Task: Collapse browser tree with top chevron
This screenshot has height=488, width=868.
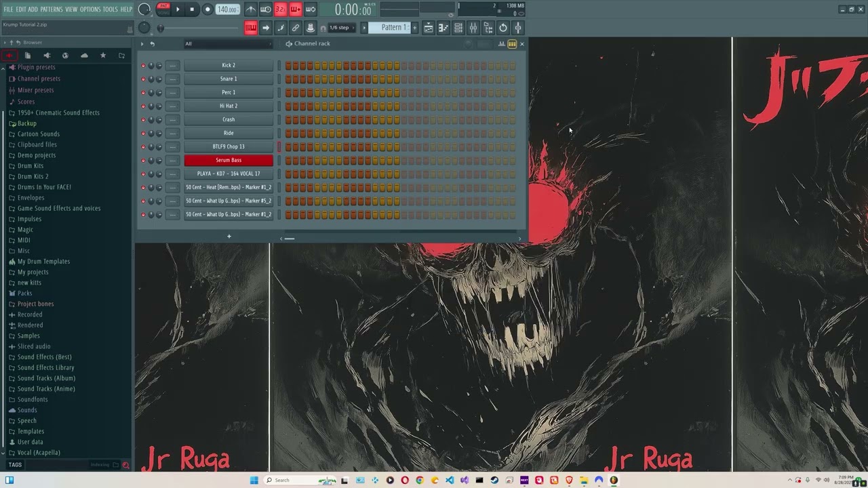Action: [3, 68]
